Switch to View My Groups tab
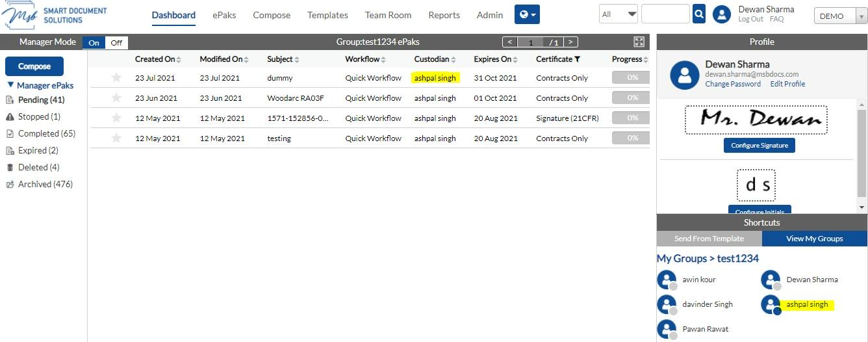 (x=814, y=239)
